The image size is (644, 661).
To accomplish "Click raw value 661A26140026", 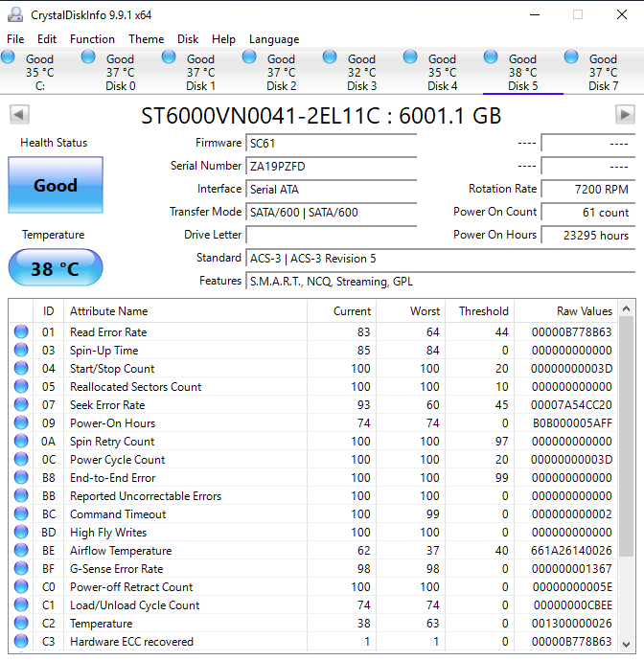I will click(x=571, y=551).
